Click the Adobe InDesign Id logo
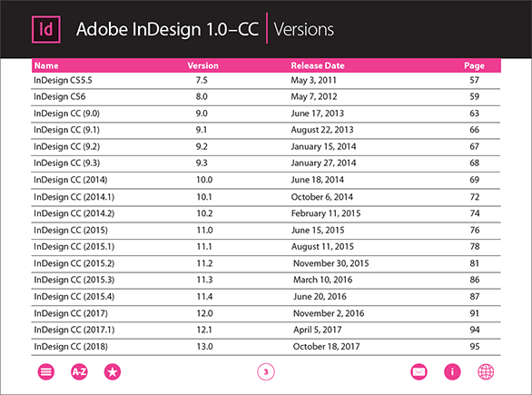This screenshot has height=395, width=532. click(46, 30)
